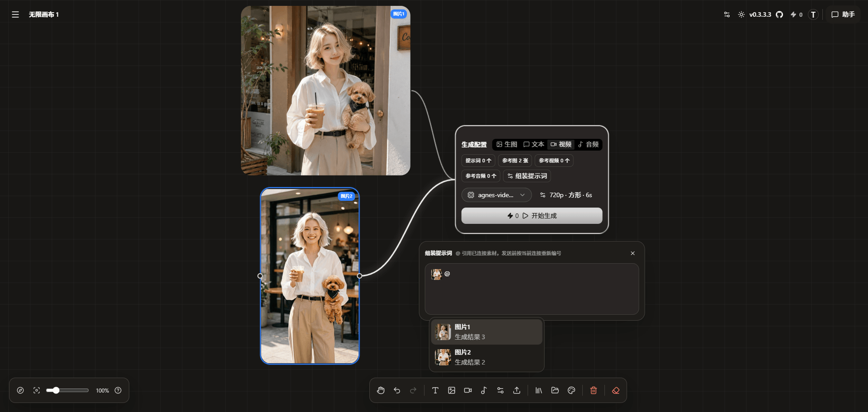
Task: Click the undo arrow in bottom toolbar
Action: (x=397, y=390)
